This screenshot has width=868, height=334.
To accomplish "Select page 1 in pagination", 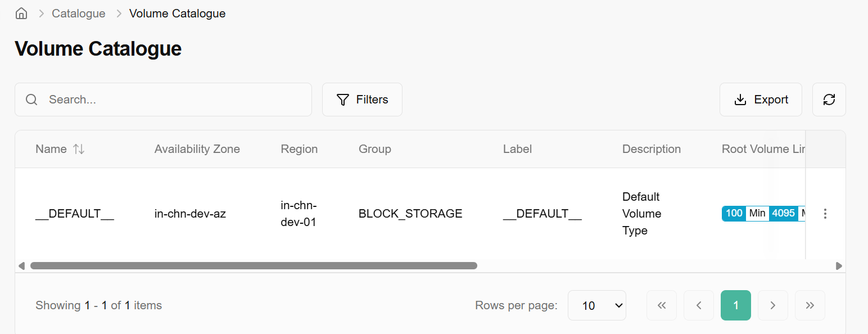I will coord(736,305).
